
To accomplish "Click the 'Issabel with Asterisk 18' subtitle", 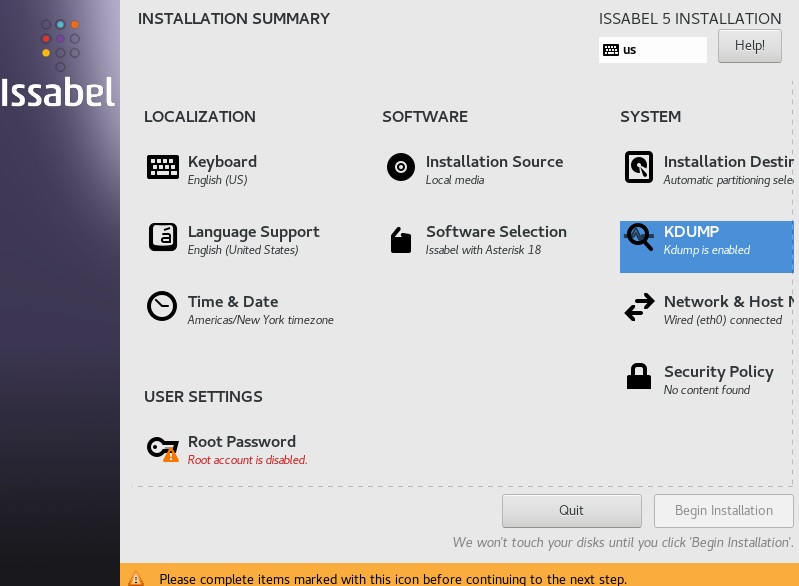I will coord(483,250).
